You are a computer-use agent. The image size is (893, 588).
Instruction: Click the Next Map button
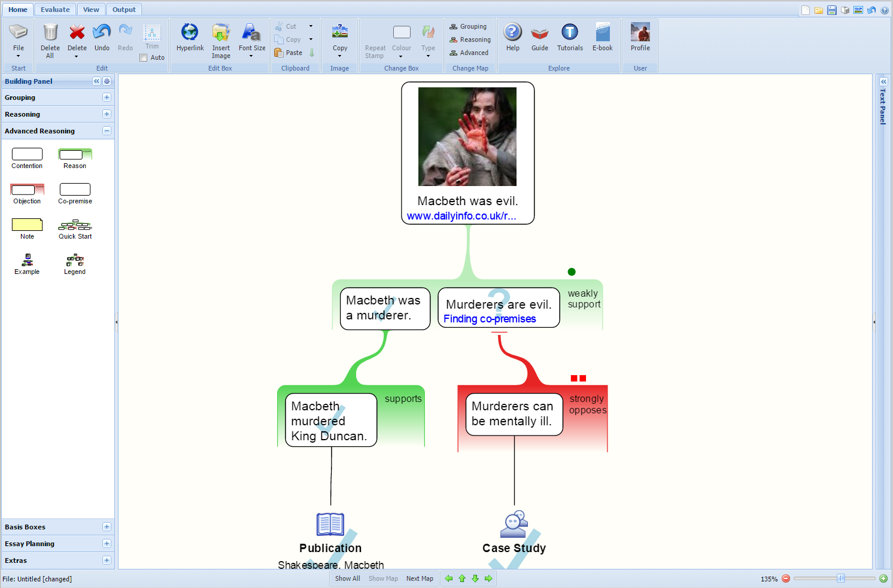click(x=420, y=578)
